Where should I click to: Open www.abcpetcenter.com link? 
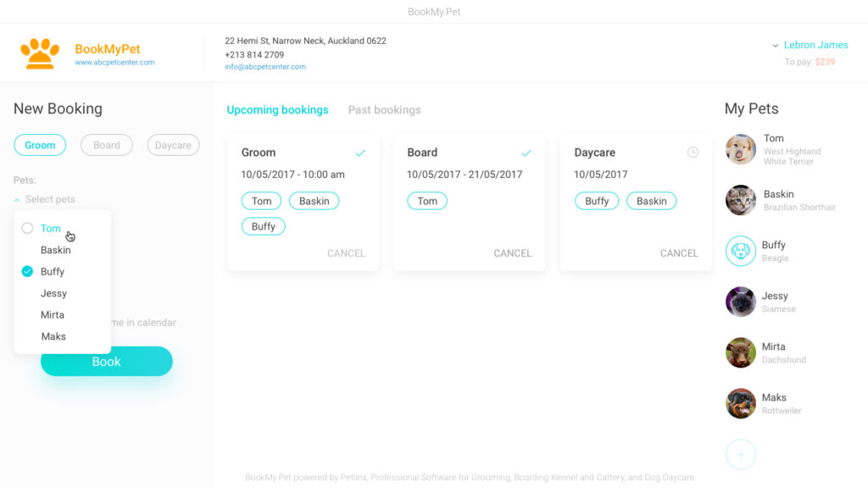point(114,63)
